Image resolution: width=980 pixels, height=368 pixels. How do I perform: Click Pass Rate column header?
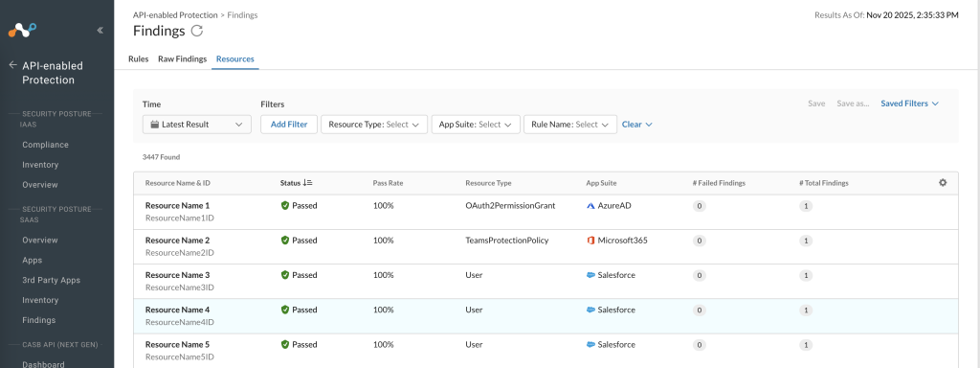coord(388,183)
